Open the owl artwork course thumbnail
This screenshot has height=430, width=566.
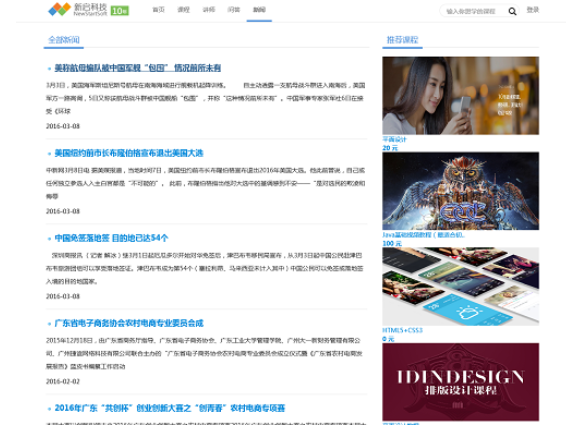tap(461, 191)
